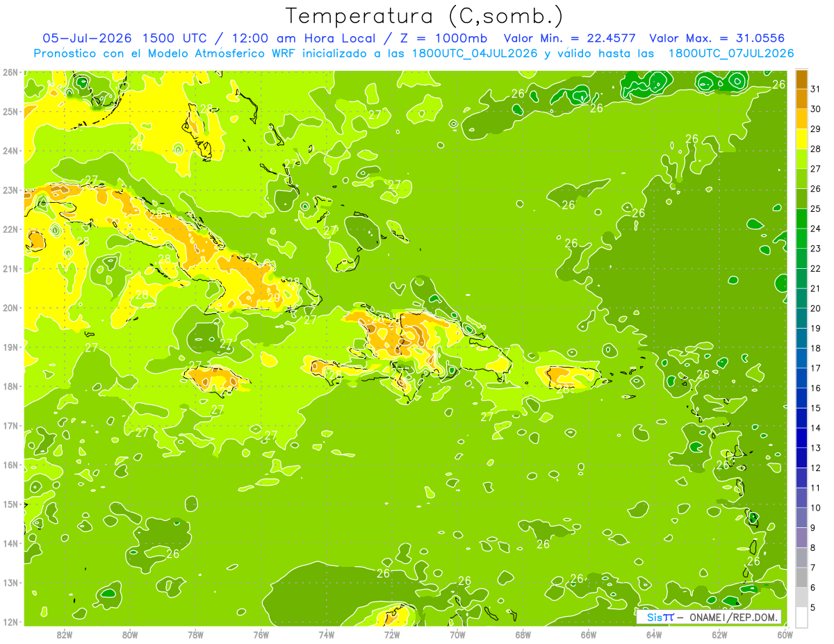Screen dimensions: 834x644
Task: Click the 27 label in the color legend
Action: [816, 169]
